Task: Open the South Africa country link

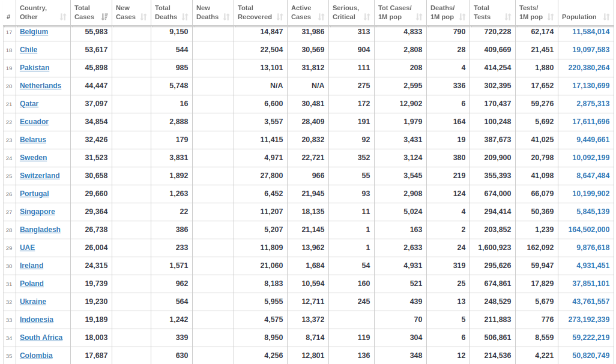Action: (x=41, y=338)
